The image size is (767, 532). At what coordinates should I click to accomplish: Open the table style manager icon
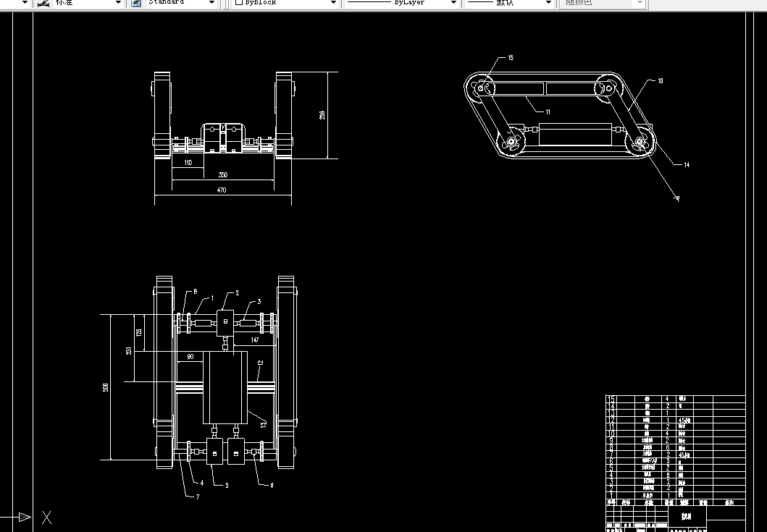click(x=136, y=3)
